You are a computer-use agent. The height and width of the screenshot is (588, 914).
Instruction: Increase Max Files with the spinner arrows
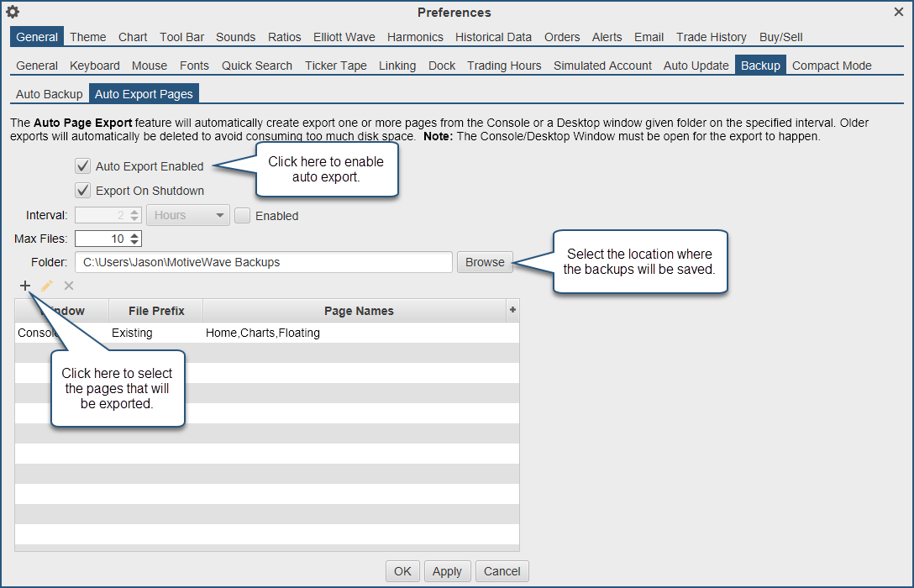coord(135,235)
